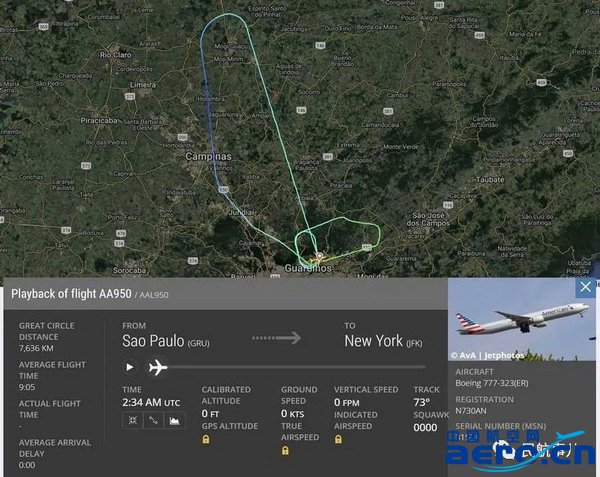Click the True Airspeed lock icon
600x477 pixels.
(285, 450)
